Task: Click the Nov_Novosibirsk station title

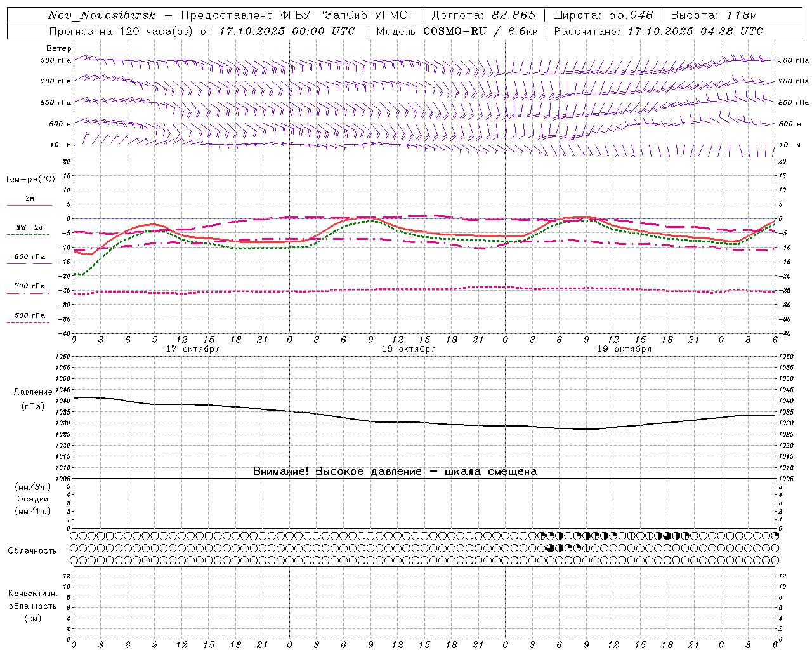Action: pyautogui.click(x=101, y=15)
